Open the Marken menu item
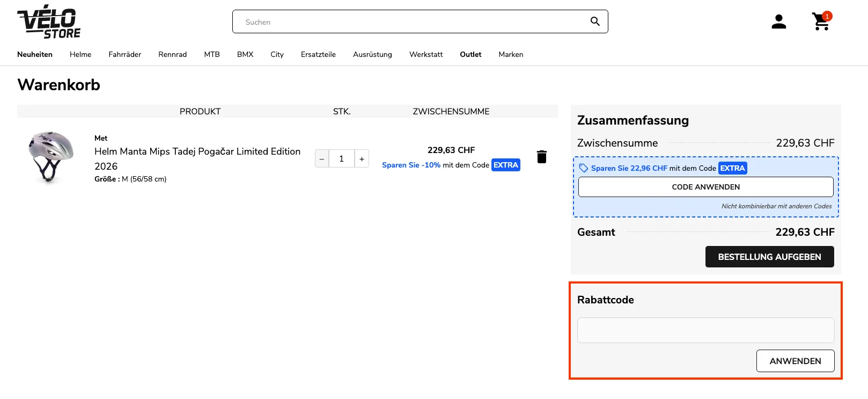This screenshot has height=399, width=868. [511, 54]
